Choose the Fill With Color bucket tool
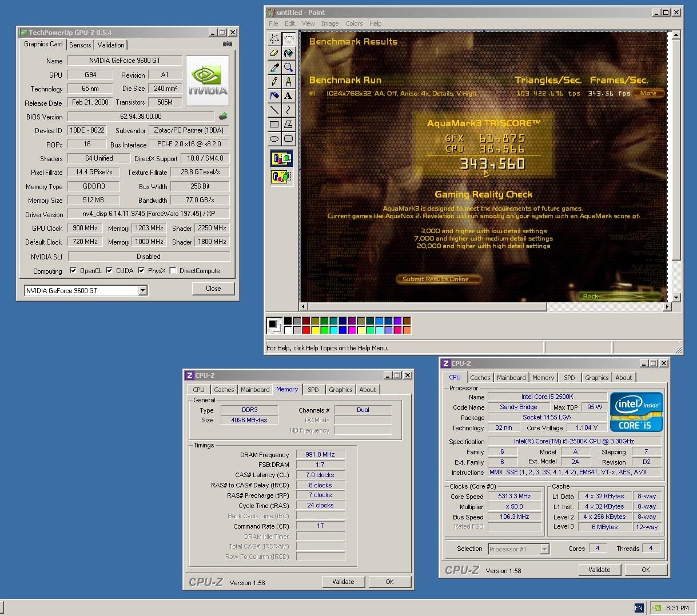This screenshot has width=697, height=616. [289, 53]
